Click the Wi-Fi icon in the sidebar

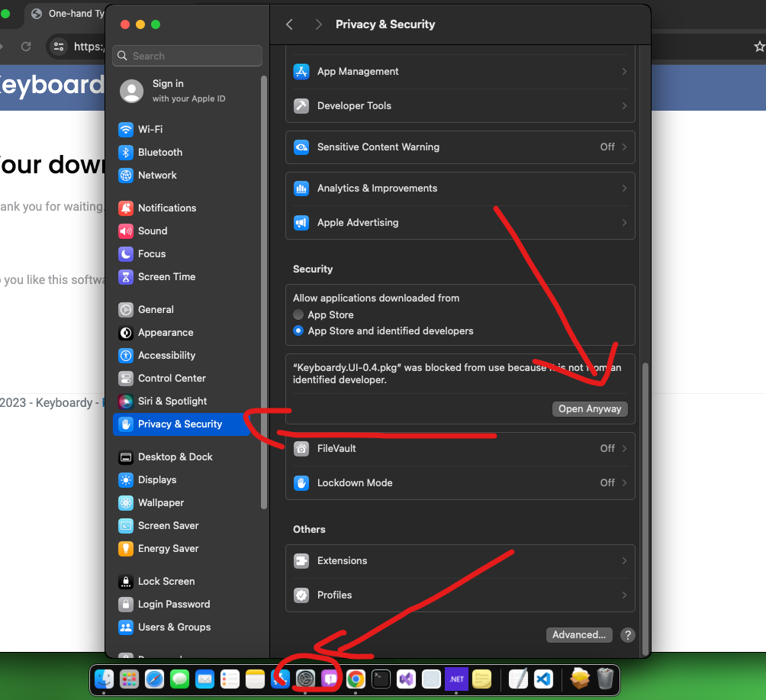(126, 130)
